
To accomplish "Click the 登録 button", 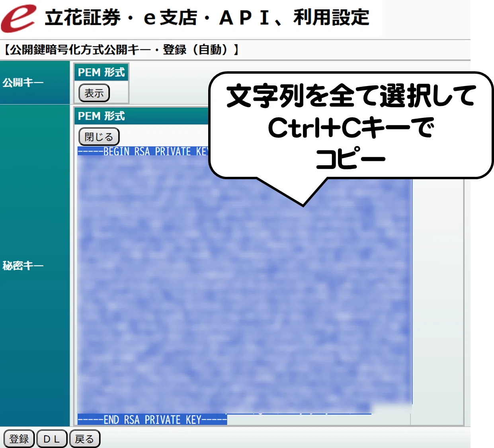I will [x=19, y=439].
